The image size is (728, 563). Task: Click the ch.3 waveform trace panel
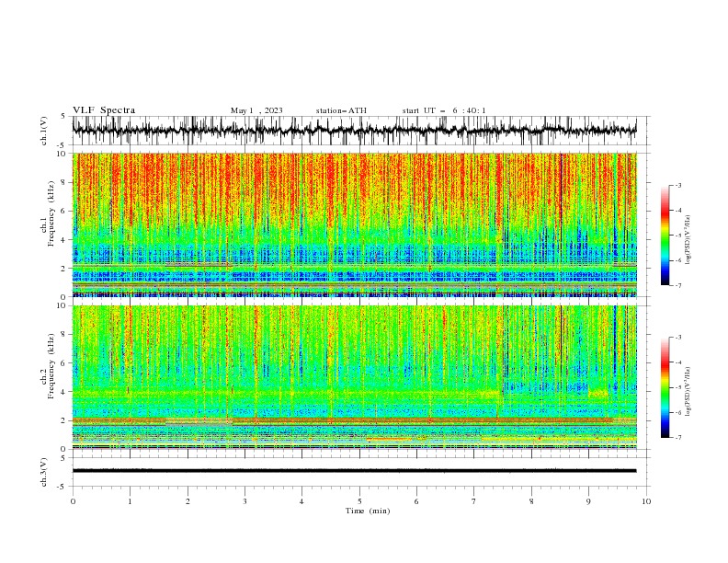click(360, 472)
